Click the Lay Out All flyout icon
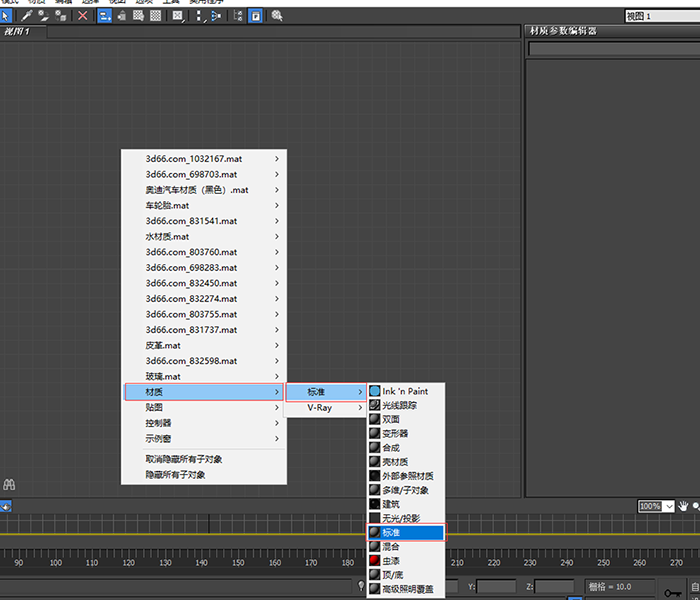The image size is (700, 600). pos(200,16)
